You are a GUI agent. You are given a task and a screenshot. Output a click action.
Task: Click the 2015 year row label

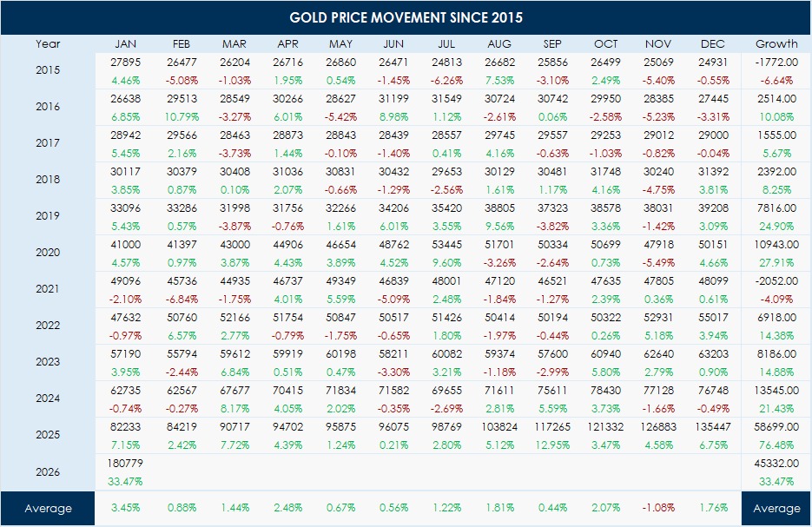(48, 69)
